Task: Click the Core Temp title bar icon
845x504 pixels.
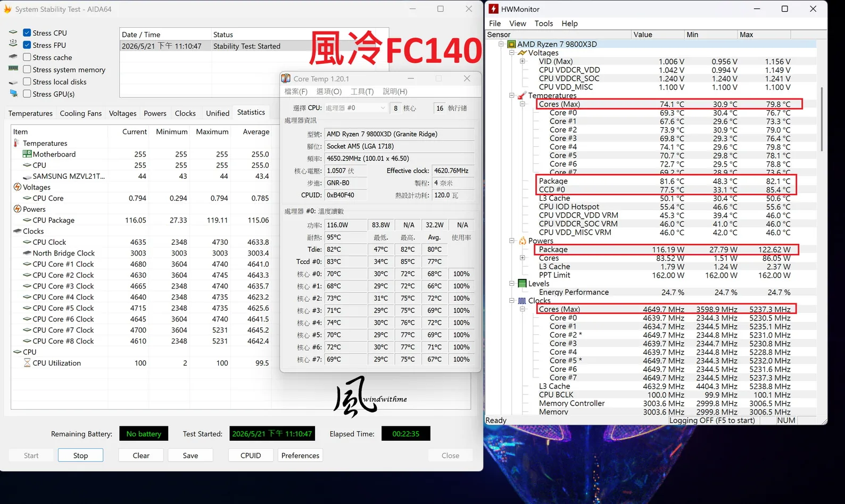Action: (x=286, y=78)
